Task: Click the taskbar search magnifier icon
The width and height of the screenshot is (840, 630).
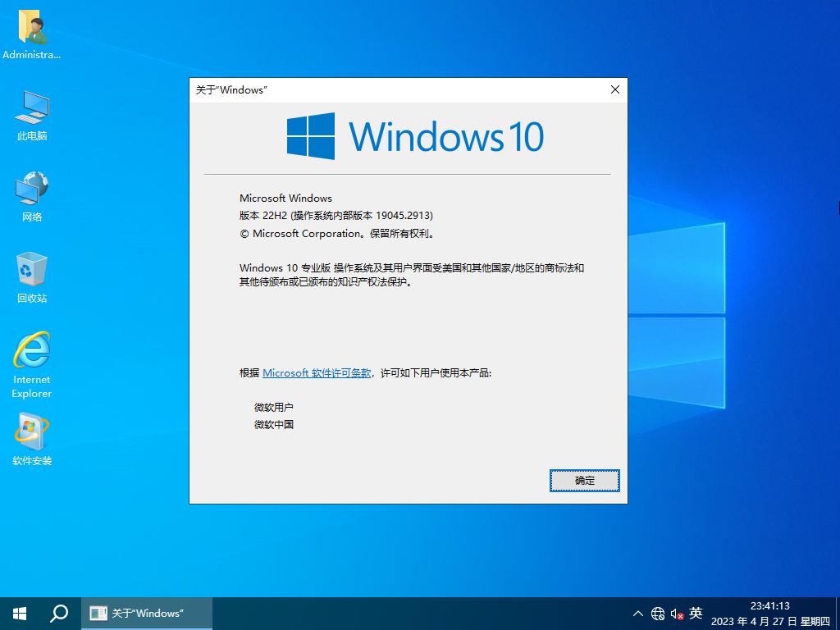Action: 59,614
